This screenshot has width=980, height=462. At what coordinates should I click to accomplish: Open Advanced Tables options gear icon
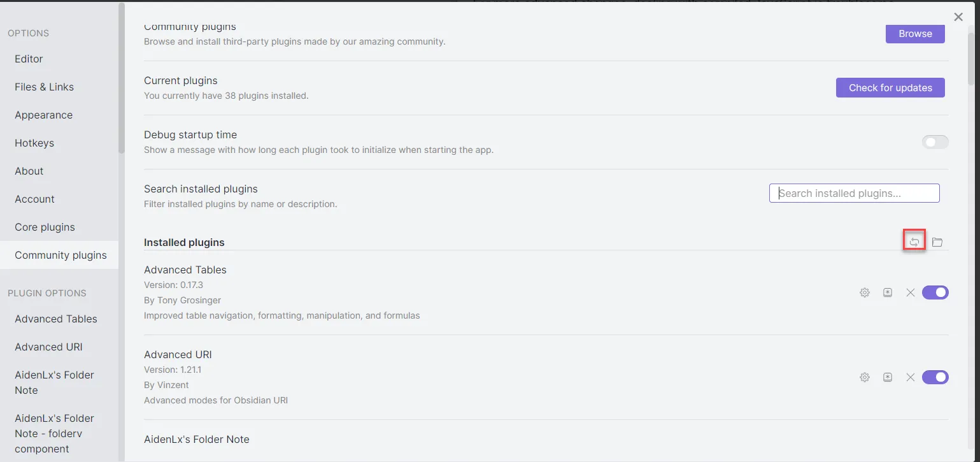click(x=865, y=292)
